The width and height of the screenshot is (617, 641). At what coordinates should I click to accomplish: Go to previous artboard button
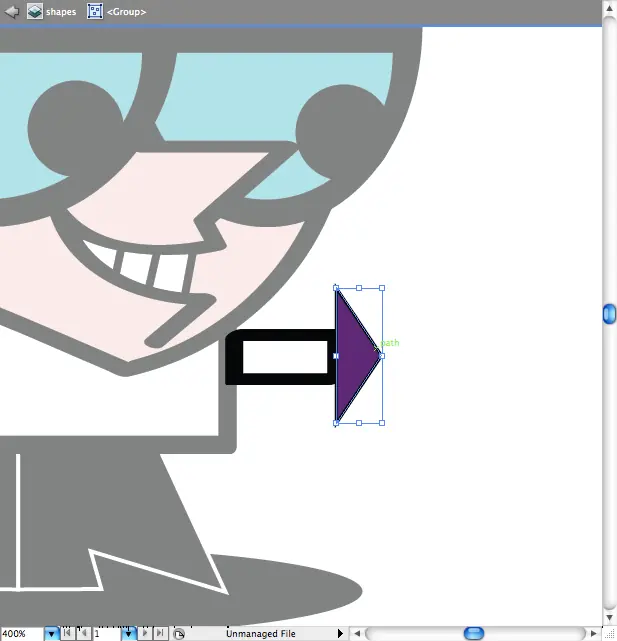(x=84, y=633)
